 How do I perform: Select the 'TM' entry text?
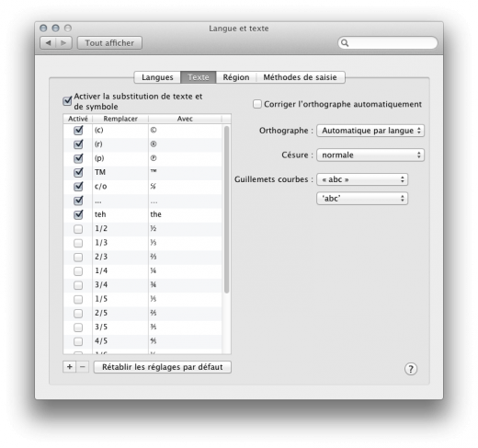pyautogui.click(x=100, y=172)
